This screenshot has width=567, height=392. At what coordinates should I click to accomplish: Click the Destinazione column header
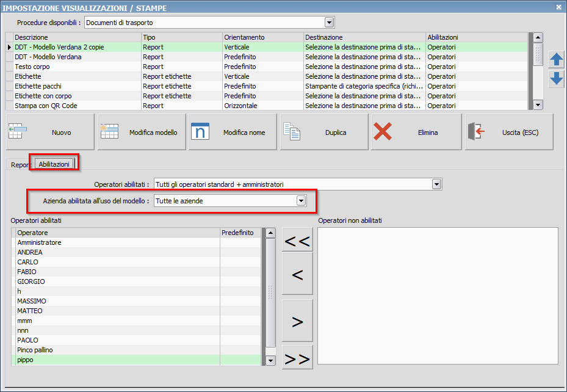tap(364, 37)
